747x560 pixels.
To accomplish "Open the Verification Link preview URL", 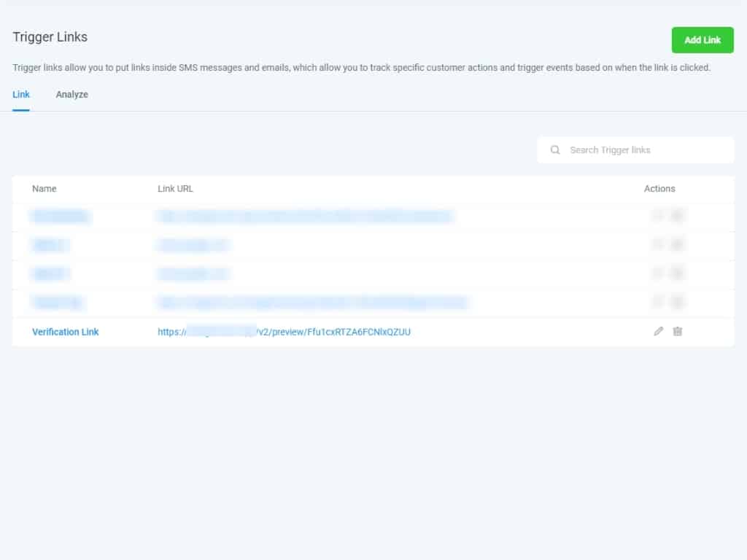I will pyautogui.click(x=285, y=332).
